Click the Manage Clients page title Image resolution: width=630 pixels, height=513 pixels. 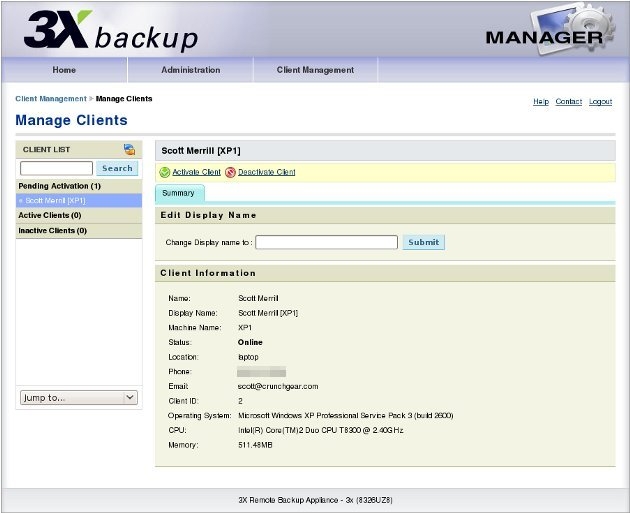coord(72,120)
